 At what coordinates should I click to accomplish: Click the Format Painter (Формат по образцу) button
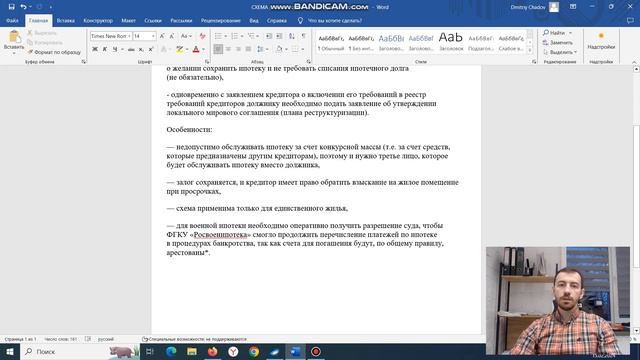(54, 52)
